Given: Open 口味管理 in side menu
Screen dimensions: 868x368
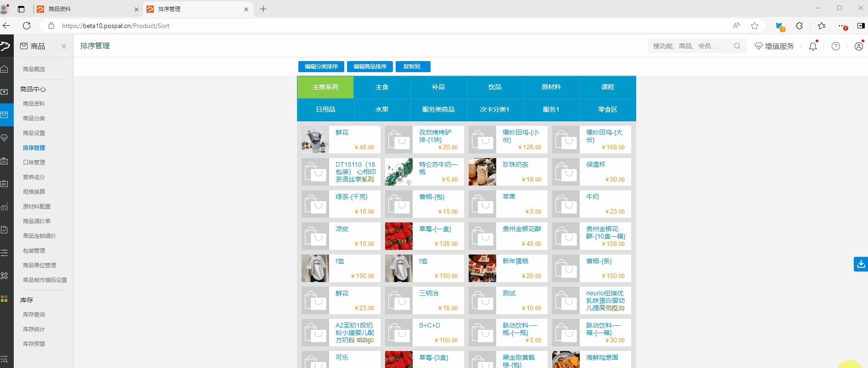Looking at the screenshot, I should [34, 163].
